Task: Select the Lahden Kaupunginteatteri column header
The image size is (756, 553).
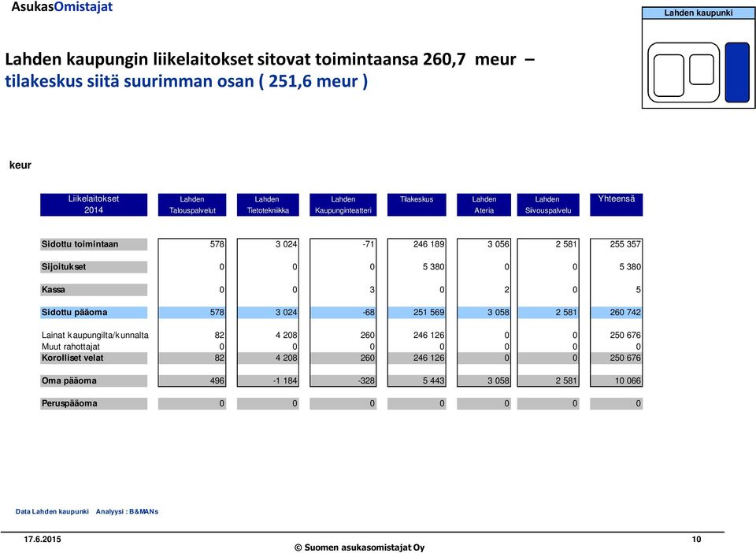Action: tap(343, 205)
